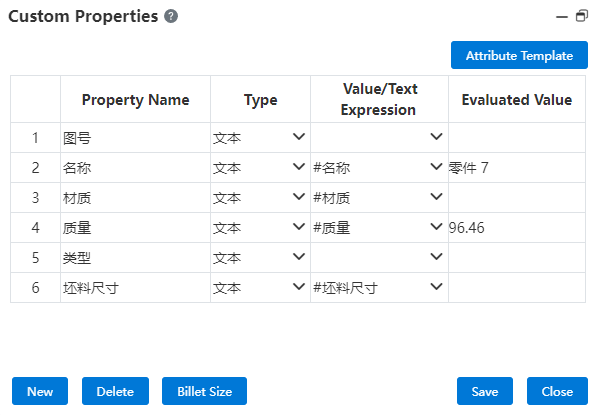Image resolution: width=597 pixels, height=415 pixels.
Task: Click the help question mark icon
Action: pos(171,16)
